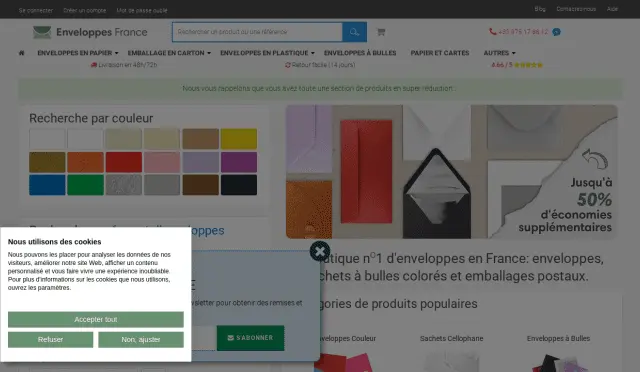640x372 pixels.
Task: Click the 4.66 / 5 rating text
Action: click(502, 65)
